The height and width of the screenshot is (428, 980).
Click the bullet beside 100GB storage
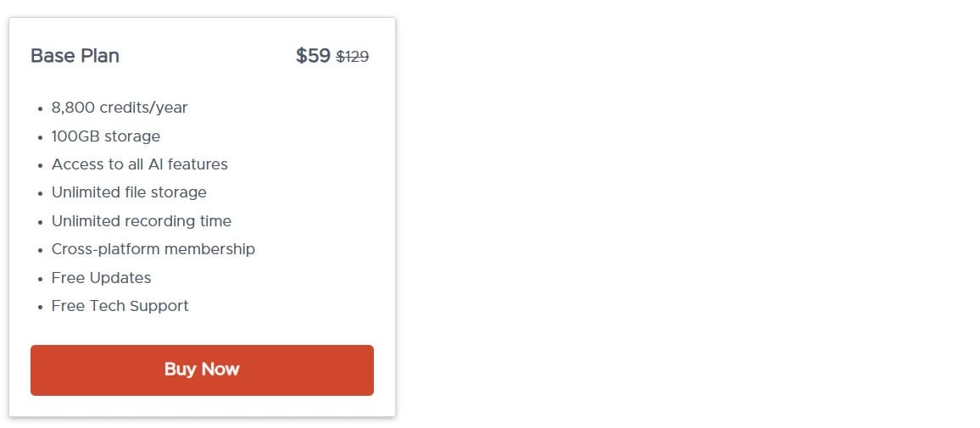pos(40,137)
